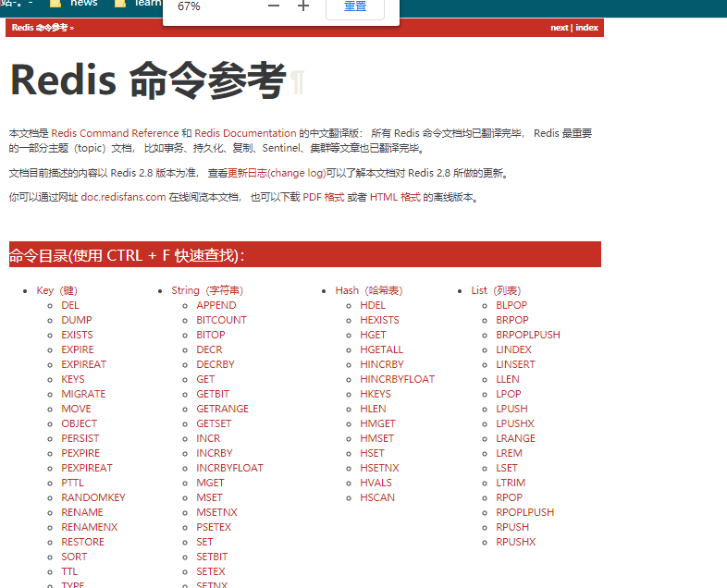Select the LINSERT command link
The height and width of the screenshot is (588, 727).
click(515, 364)
